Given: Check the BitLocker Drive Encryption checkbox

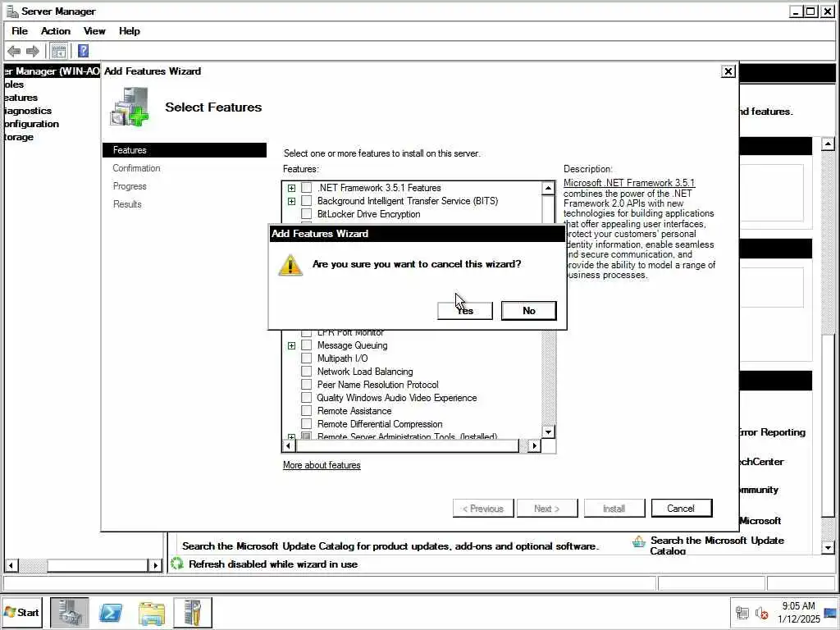Looking at the screenshot, I should (x=307, y=214).
